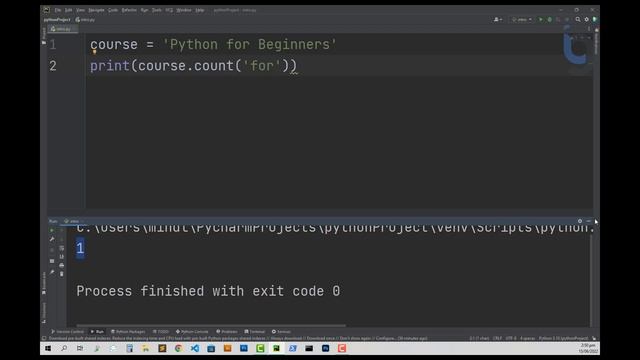The width and height of the screenshot is (640, 360).
Task: Click the taskbar clock and date
Action: click(588, 349)
